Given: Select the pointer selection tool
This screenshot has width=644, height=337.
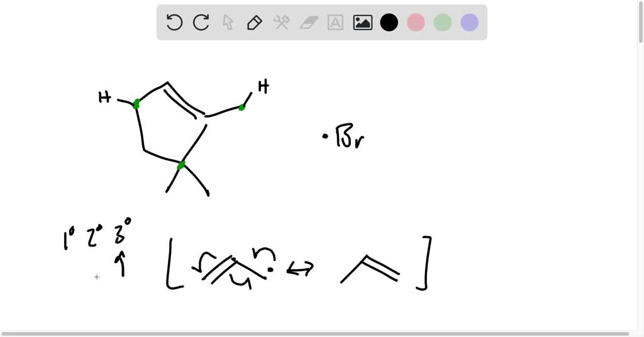Looking at the screenshot, I should point(228,22).
